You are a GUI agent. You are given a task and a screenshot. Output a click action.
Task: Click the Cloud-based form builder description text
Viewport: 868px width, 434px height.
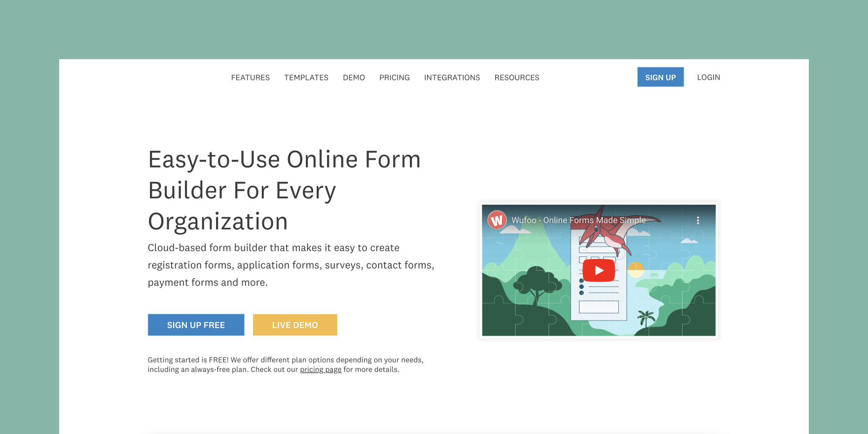[291, 265]
